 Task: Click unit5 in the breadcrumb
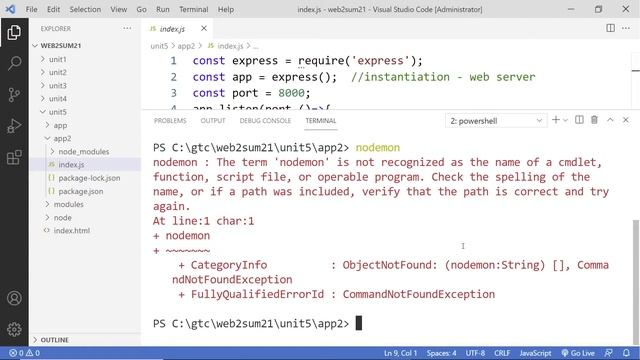point(159,46)
